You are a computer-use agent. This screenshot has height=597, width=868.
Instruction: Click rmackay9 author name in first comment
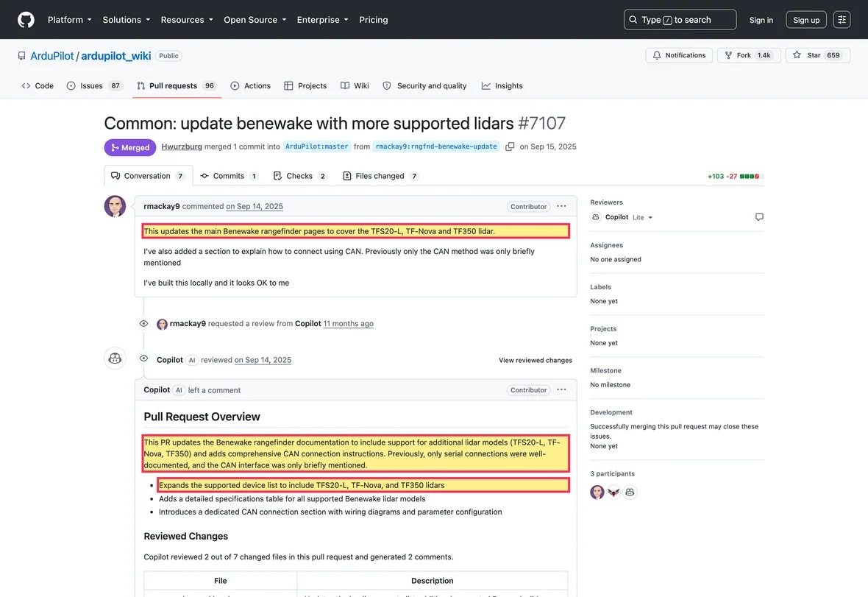point(162,206)
